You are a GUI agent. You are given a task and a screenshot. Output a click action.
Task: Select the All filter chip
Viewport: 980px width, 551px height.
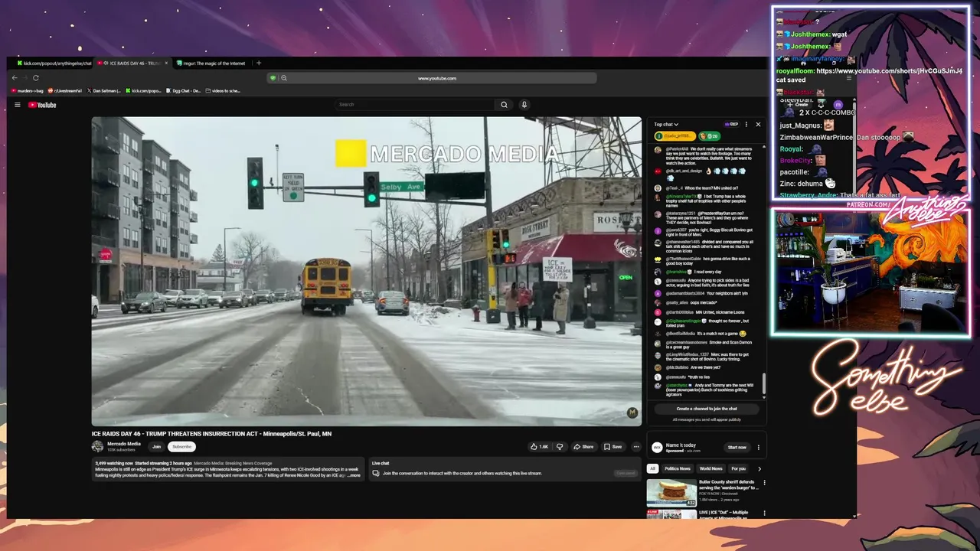(653, 468)
